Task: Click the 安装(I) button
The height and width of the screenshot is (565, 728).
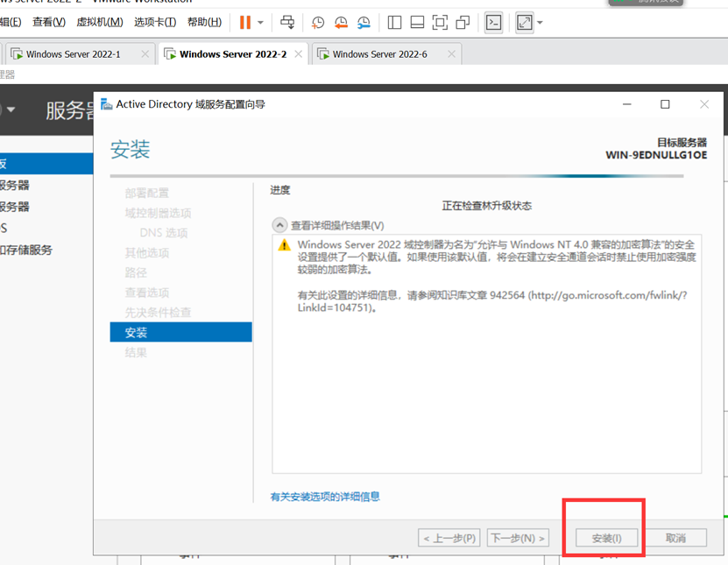Action: click(x=606, y=538)
